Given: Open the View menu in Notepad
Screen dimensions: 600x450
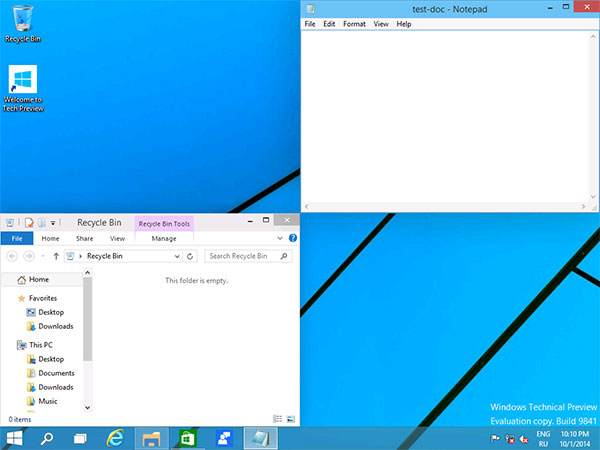Looking at the screenshot, I should [381, 24].
